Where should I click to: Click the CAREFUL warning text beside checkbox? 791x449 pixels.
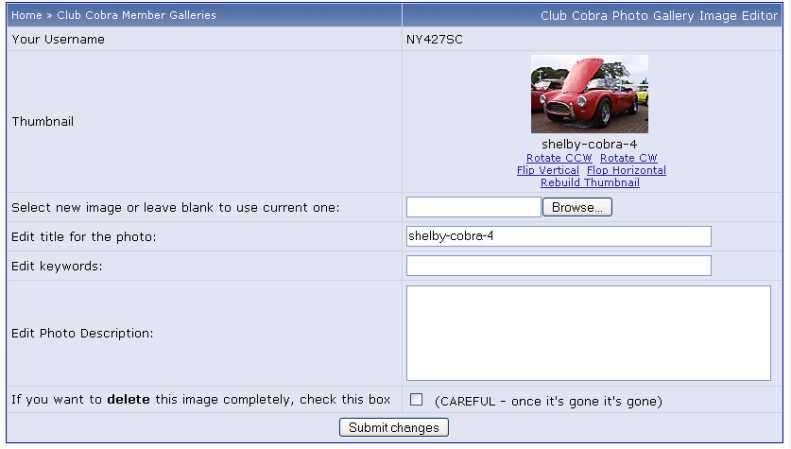[548, 401]
